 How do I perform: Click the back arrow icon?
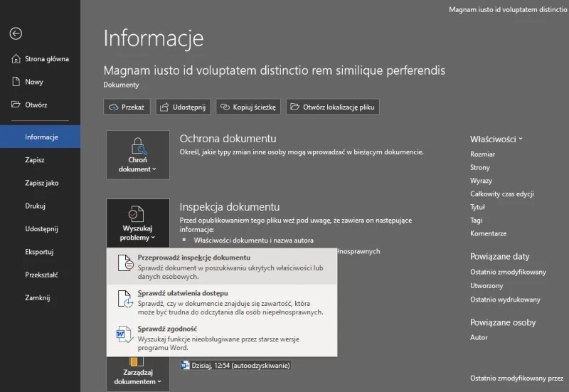tap(16, 33)
